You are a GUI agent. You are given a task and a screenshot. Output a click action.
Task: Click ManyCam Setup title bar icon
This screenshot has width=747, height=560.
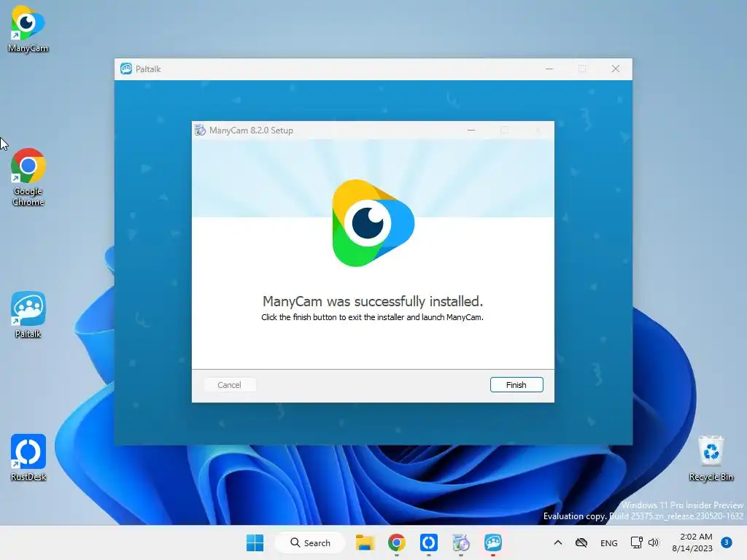tap(200, 130)
